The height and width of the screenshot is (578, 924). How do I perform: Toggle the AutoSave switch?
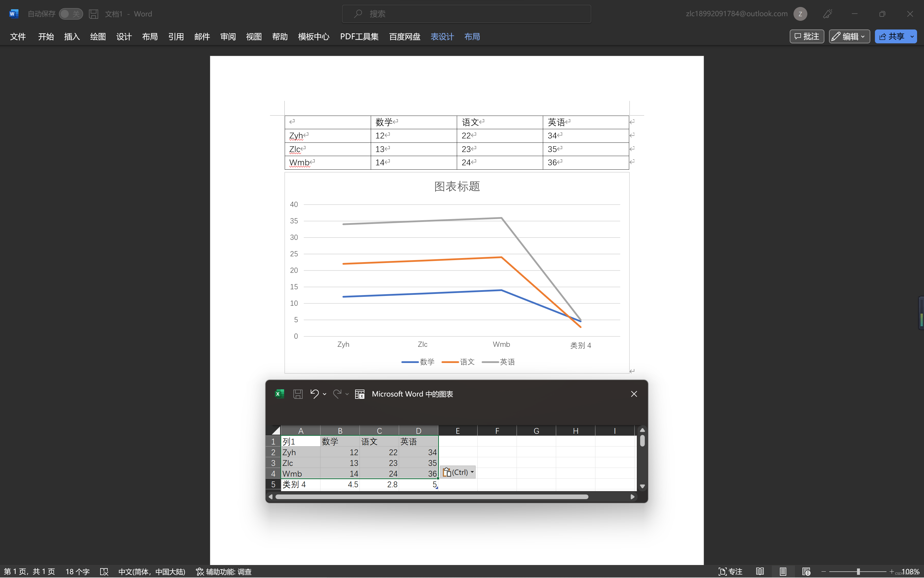71,14
